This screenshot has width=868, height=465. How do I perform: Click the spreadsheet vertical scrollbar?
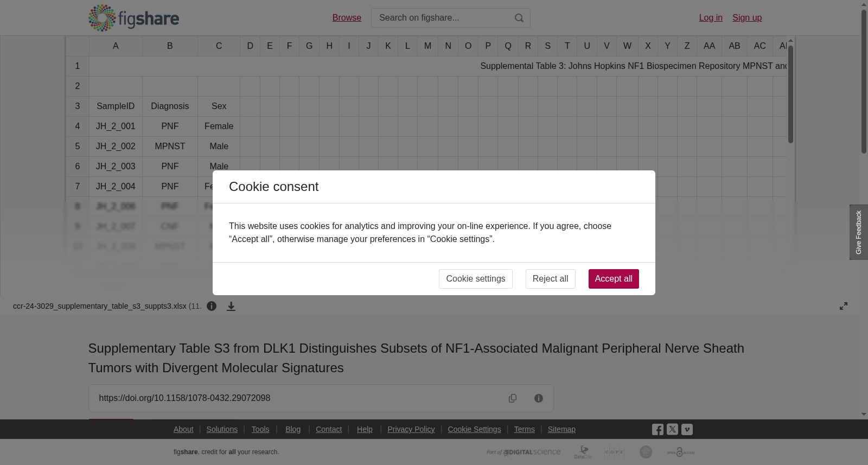tap(791, 95)
